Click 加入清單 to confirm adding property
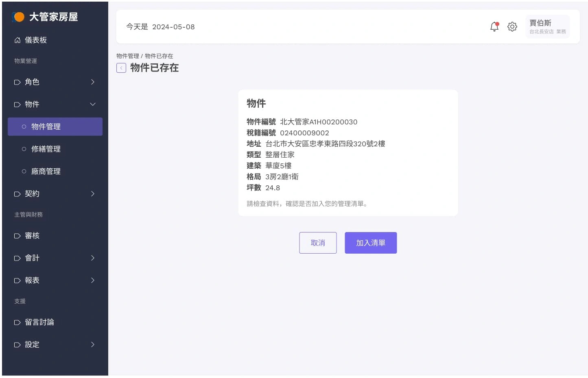The height and width of the screenshot is (378, 588). pos(371,243)
